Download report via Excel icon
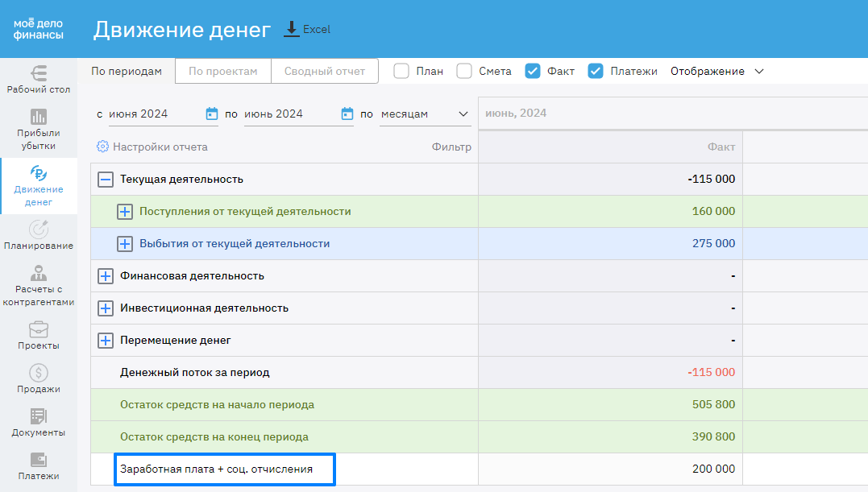 [x=292, y=29]
